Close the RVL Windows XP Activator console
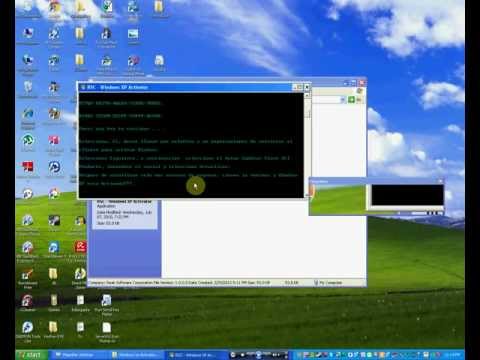The image size is (480, 360). (x=307, y=87)
